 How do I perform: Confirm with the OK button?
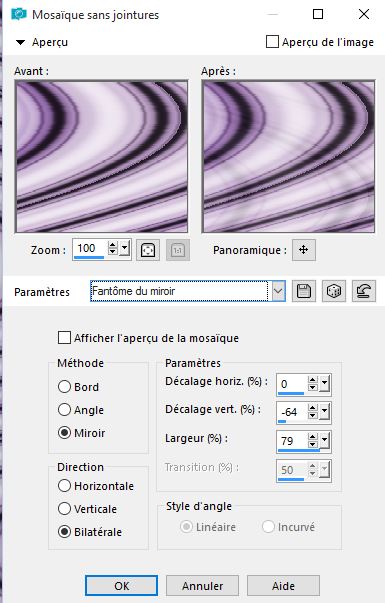pyautogui.click(x=122, y=586)
